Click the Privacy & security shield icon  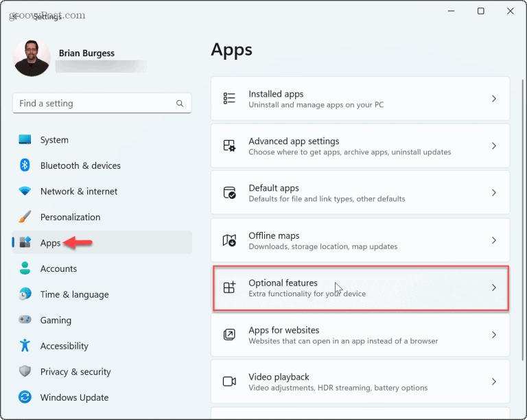click(x=25, y=371)
